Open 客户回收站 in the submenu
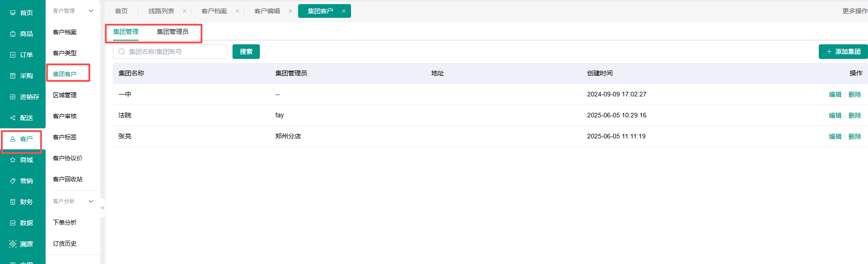Viewport: 868px width, 264px height. (x=68, y=179)
